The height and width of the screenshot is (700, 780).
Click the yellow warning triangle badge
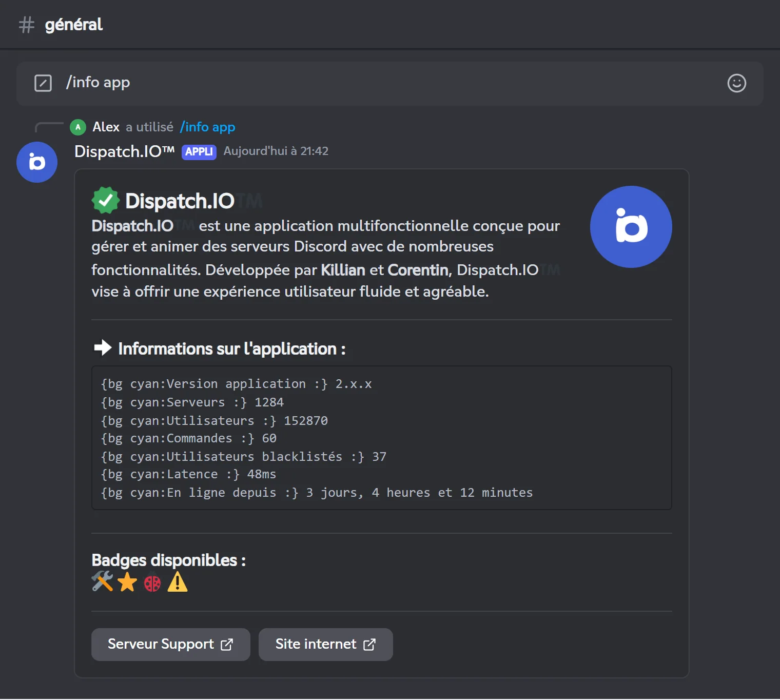[x=178, y=582]
